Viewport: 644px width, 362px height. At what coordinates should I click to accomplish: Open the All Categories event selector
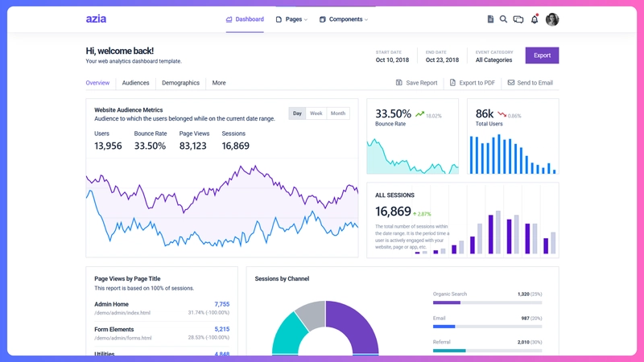(493, 60)
